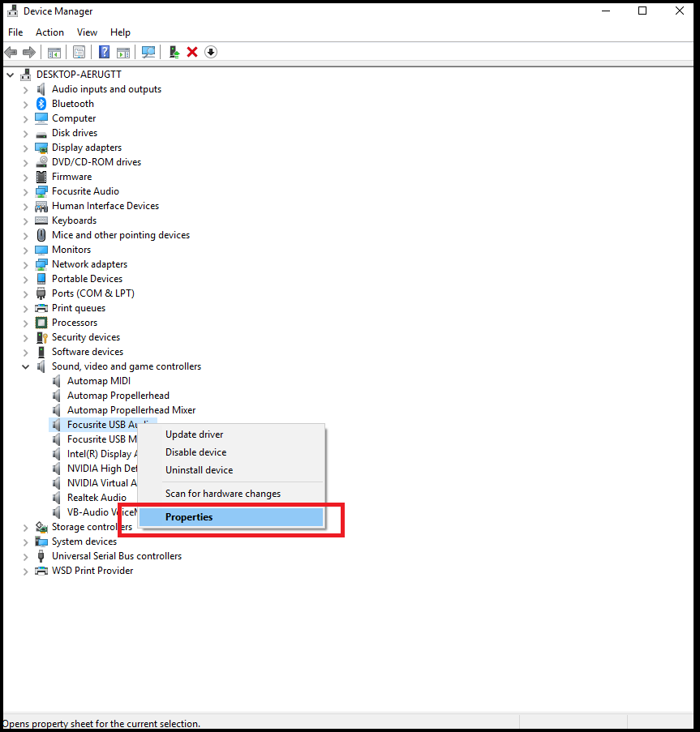Choose Disable device in the context menu
Viewport: 700px width, 732px height.
(x=231, y=452)
